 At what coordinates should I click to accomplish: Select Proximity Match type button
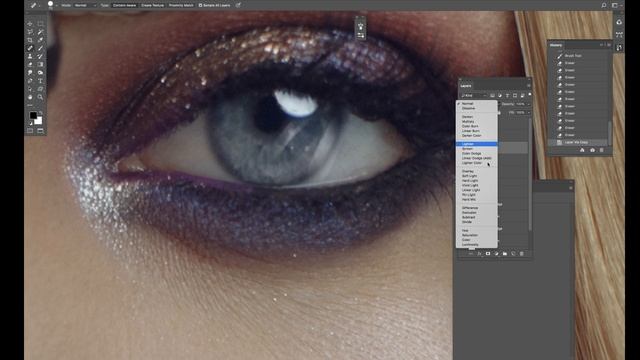(181, 5)
